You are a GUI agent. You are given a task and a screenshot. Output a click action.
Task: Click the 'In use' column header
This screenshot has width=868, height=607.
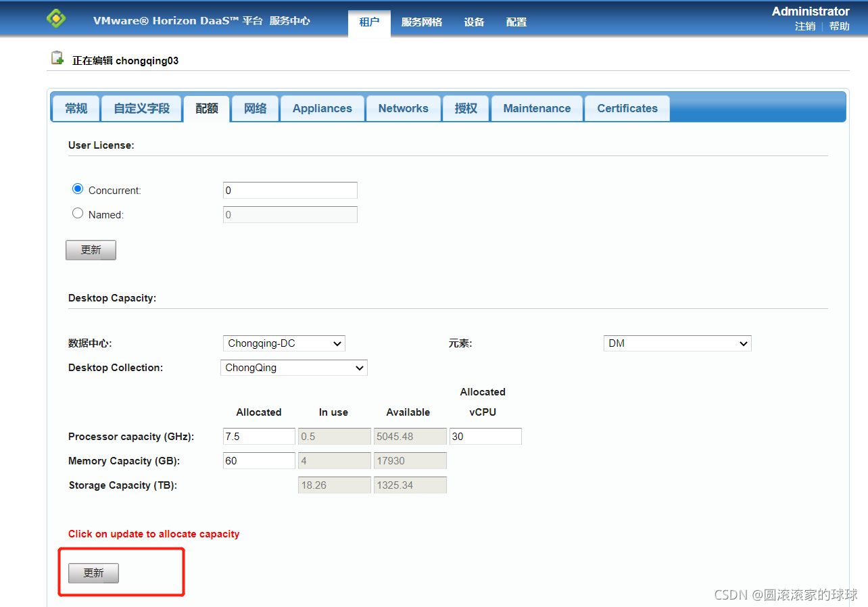click(334, 412)
